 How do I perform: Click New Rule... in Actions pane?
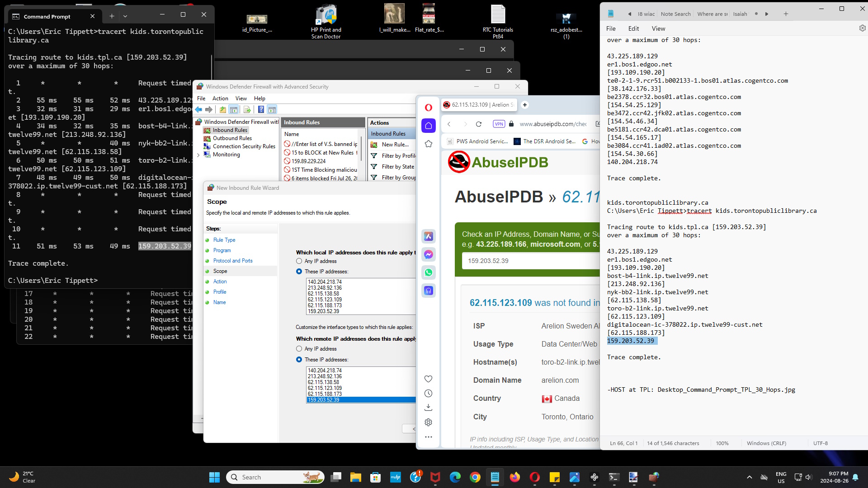pos(395,145)
